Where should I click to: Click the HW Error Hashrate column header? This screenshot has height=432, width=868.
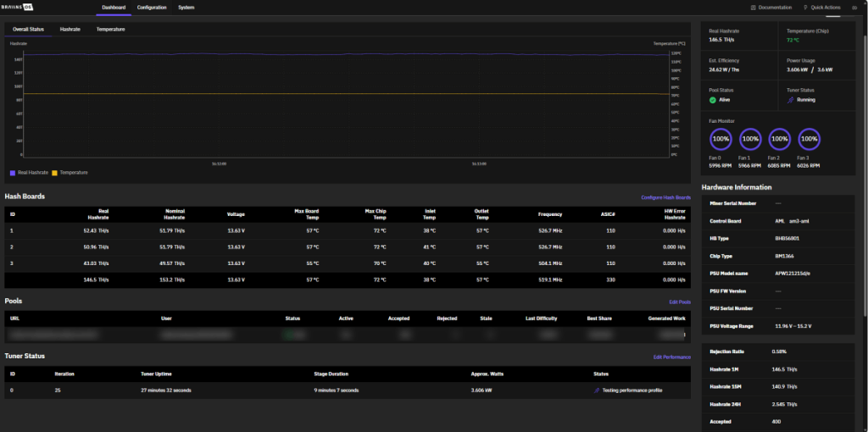pos(675,214)
